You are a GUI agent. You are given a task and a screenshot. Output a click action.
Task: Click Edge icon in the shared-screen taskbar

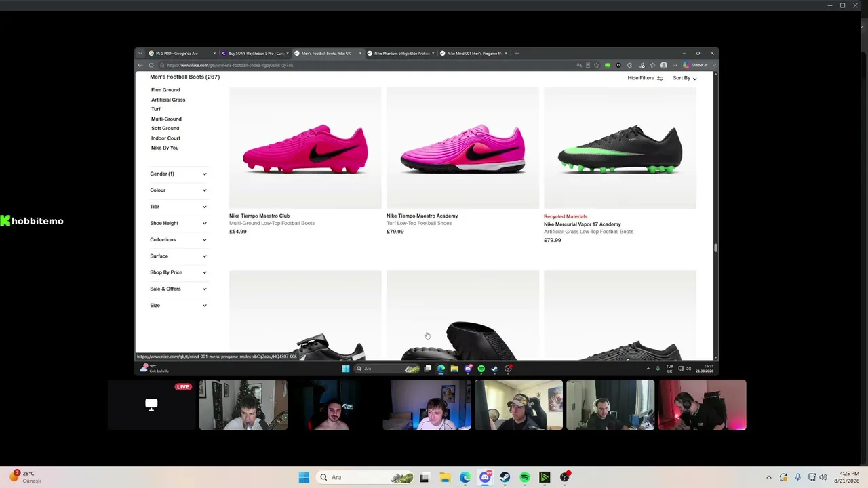[x=441, y=369]
